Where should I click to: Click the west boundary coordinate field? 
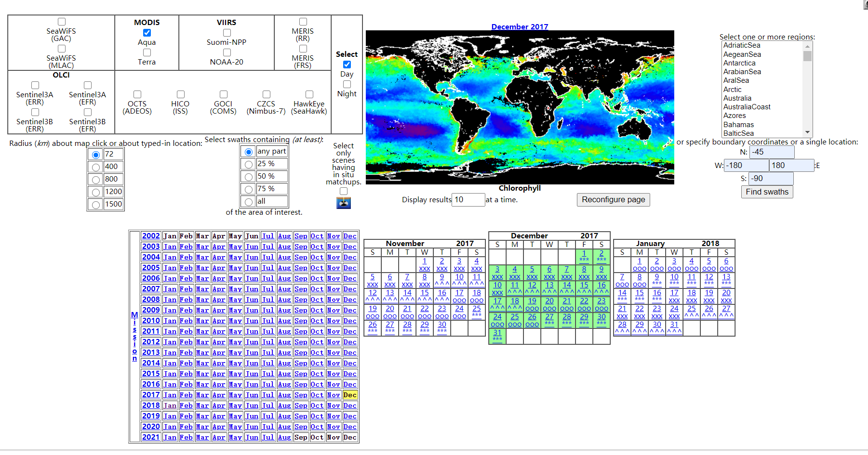click(747, 166)
